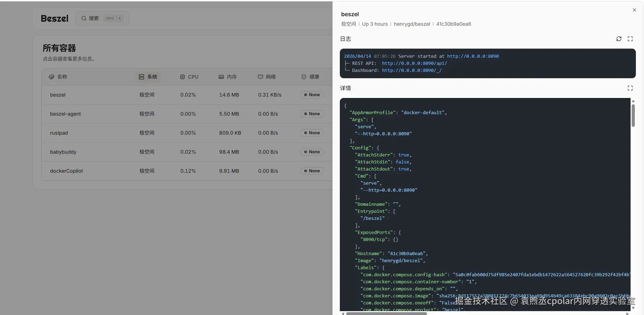Open the babybuddy container row
644x315 pixels.
coord(187,152)
